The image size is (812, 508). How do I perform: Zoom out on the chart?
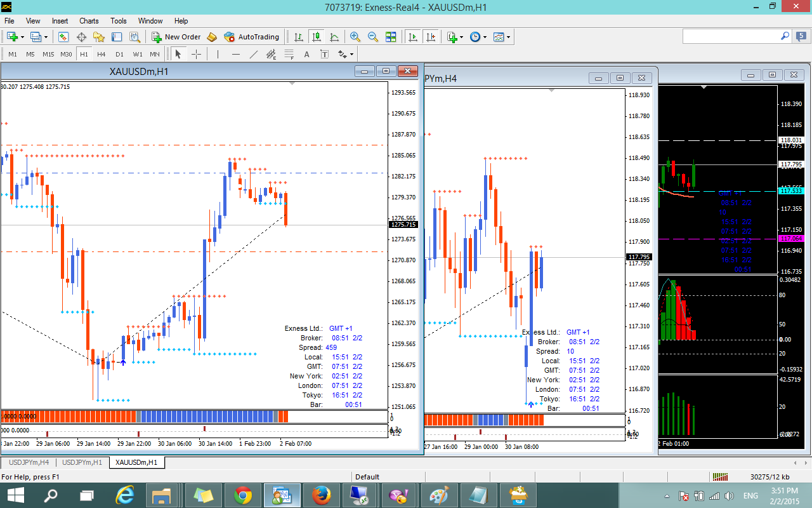pyautogui.click(x=373, y=37)
